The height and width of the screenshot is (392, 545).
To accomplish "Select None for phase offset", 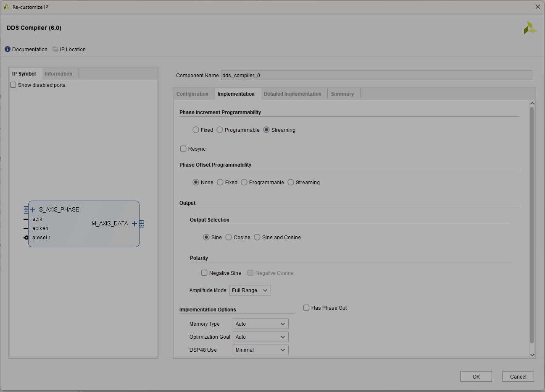I will (196, 182).
